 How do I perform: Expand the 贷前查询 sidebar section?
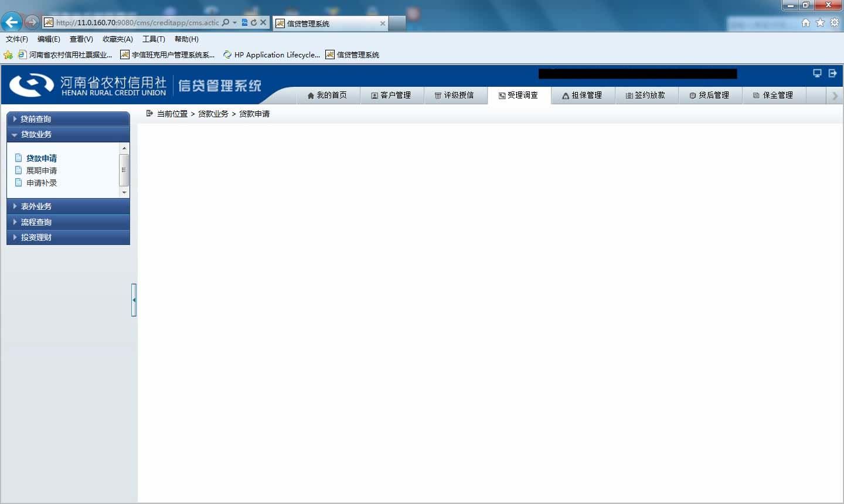(68, 119)
